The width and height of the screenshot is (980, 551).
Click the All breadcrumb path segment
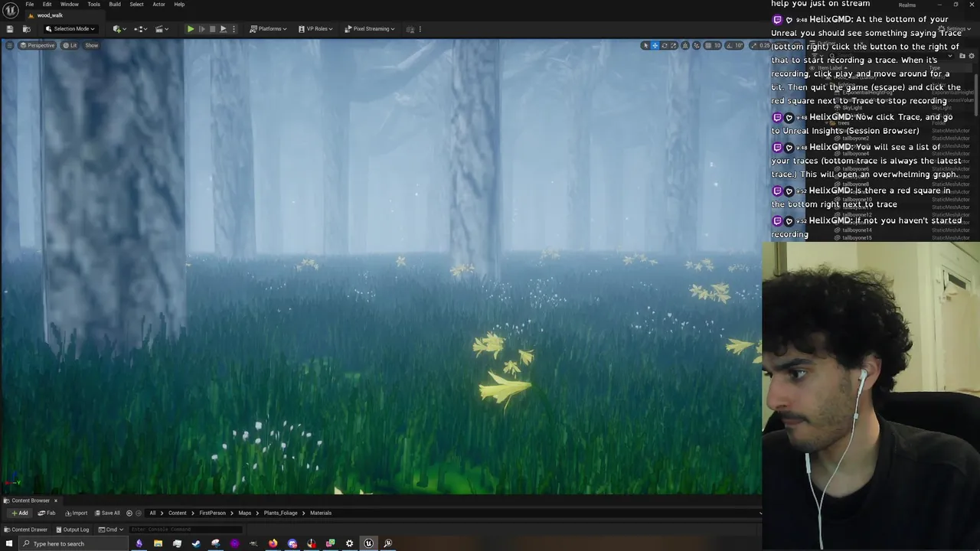coord(152,513)
